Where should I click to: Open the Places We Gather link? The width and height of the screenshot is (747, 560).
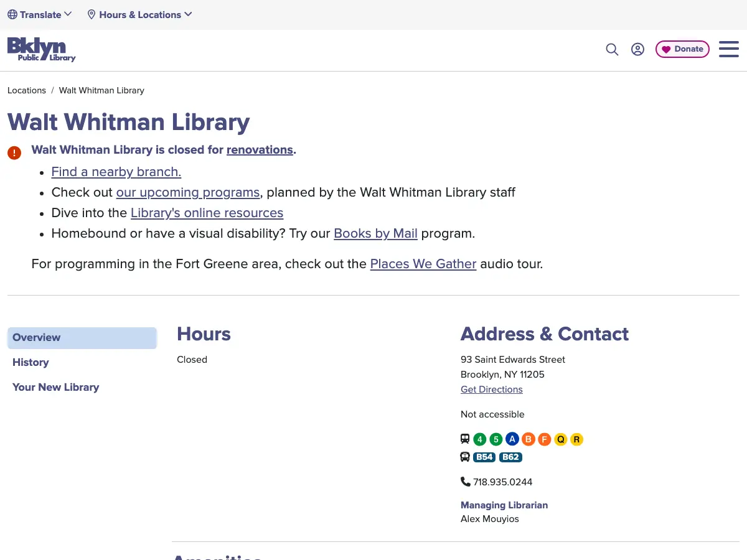[x=423, y=264]
